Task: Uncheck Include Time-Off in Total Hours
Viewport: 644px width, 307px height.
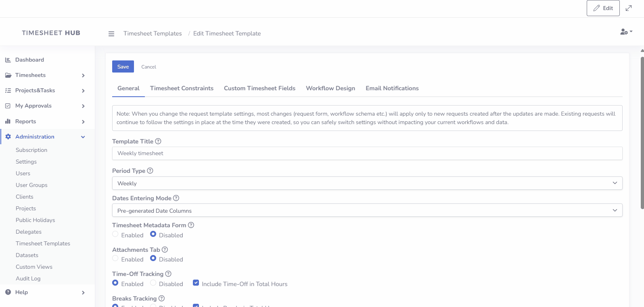Action: click(x=196, y=283)
